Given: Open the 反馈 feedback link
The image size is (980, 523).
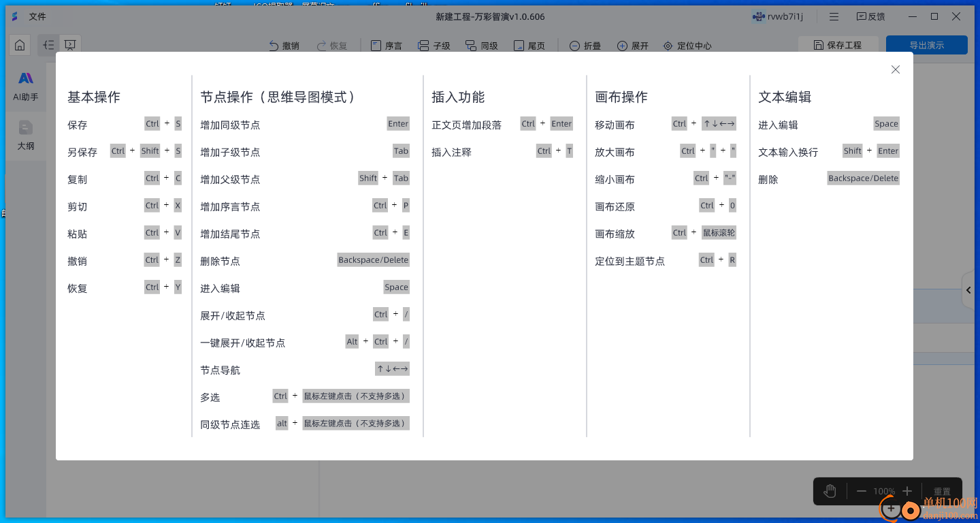Looking at the screenshot, I should point(870,16).
